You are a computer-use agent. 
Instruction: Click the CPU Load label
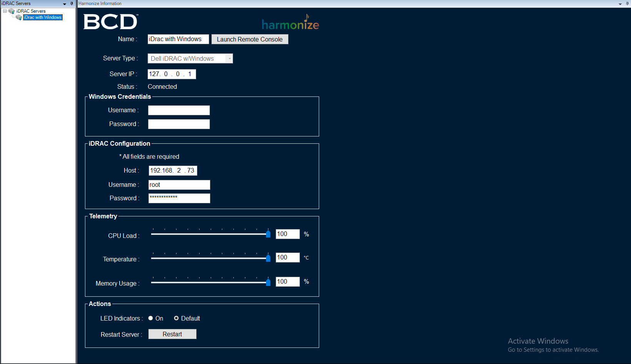tap(123, 236)
